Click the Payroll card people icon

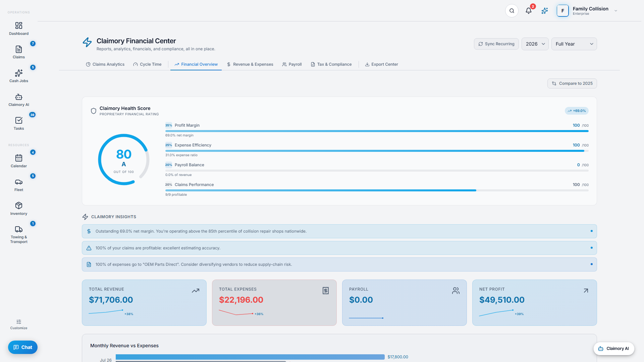[456, 291]
